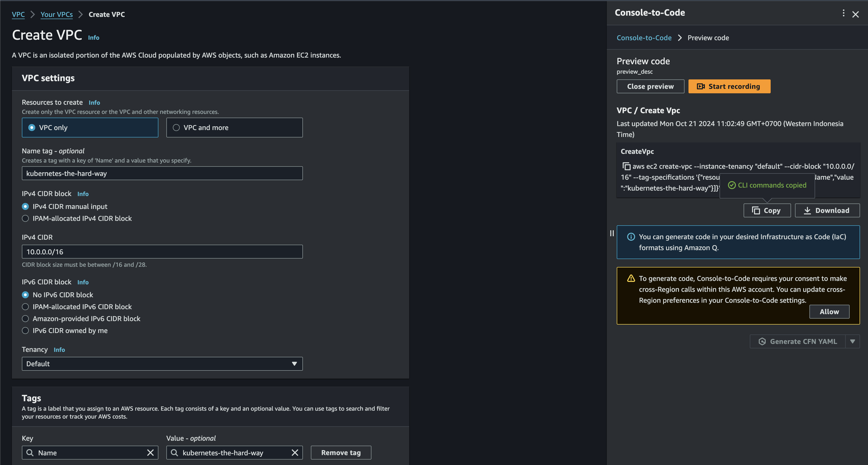
Task: Click the panel resize handle
Action: click(612, 233)
